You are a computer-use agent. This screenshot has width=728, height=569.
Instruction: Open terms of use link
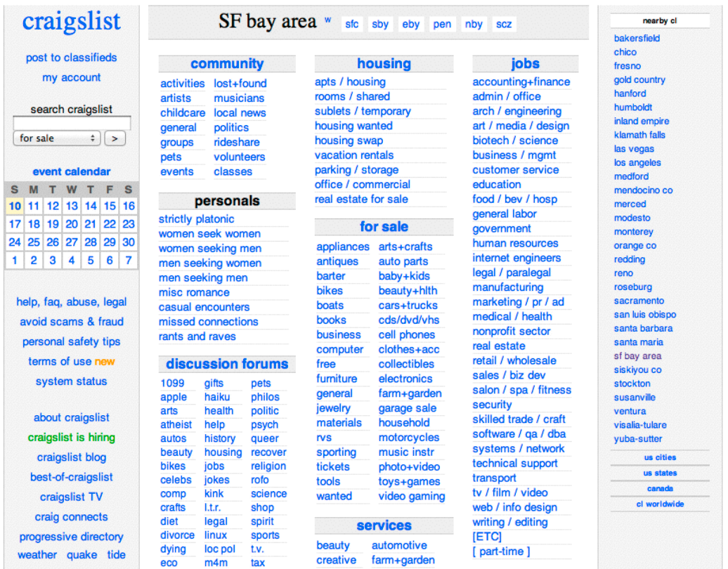60,362
